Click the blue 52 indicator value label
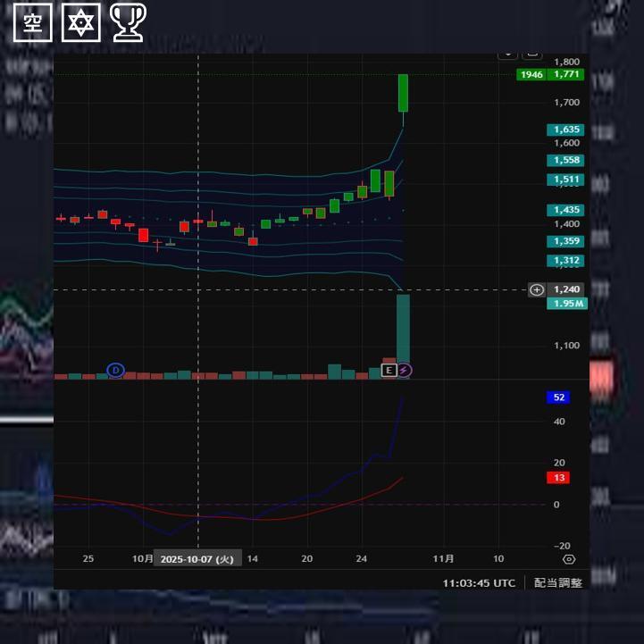The height and width of the screenshot is (644, 644). [558, 397]
